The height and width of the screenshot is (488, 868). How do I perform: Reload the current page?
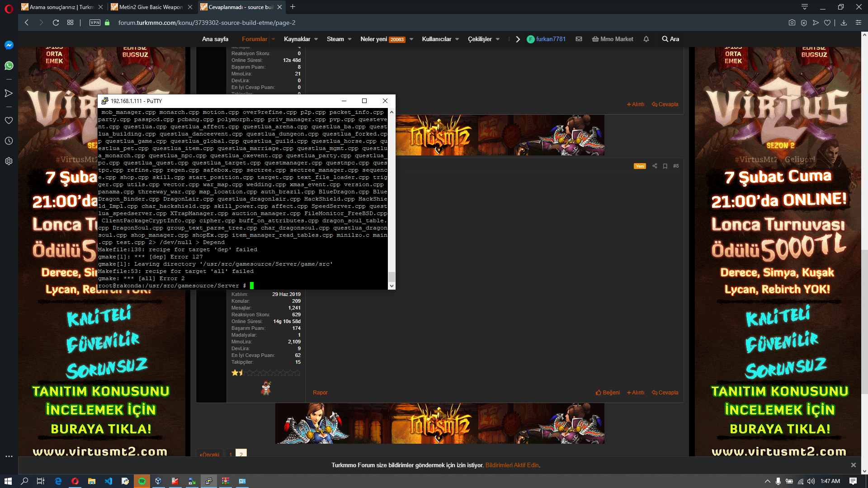[56, 23]
